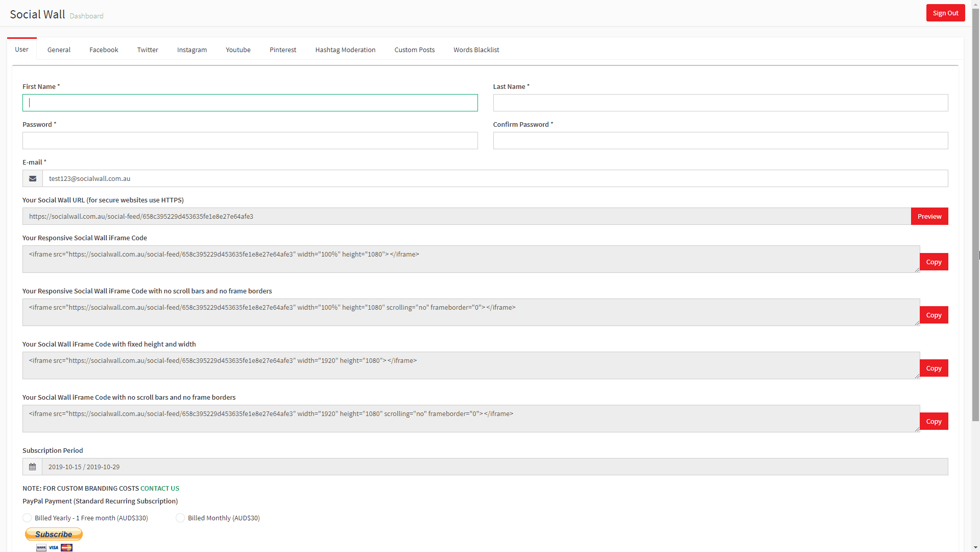Click the MasterCard icon below the Subscribe button

pyautogui.click(x=66, y=547)
